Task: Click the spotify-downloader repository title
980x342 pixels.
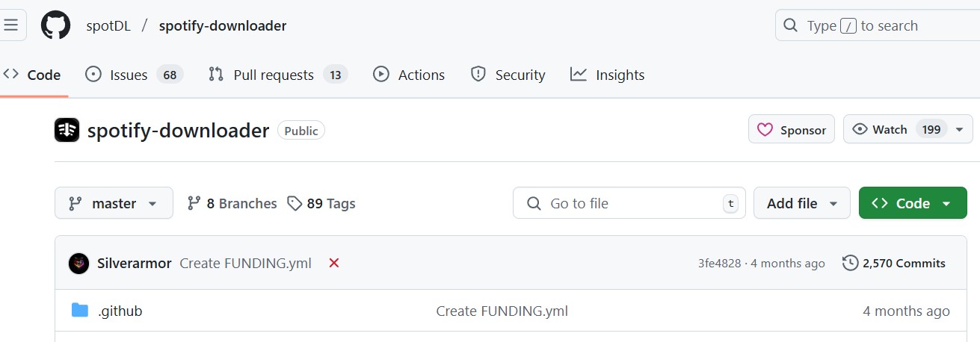Action: (178, 131)
